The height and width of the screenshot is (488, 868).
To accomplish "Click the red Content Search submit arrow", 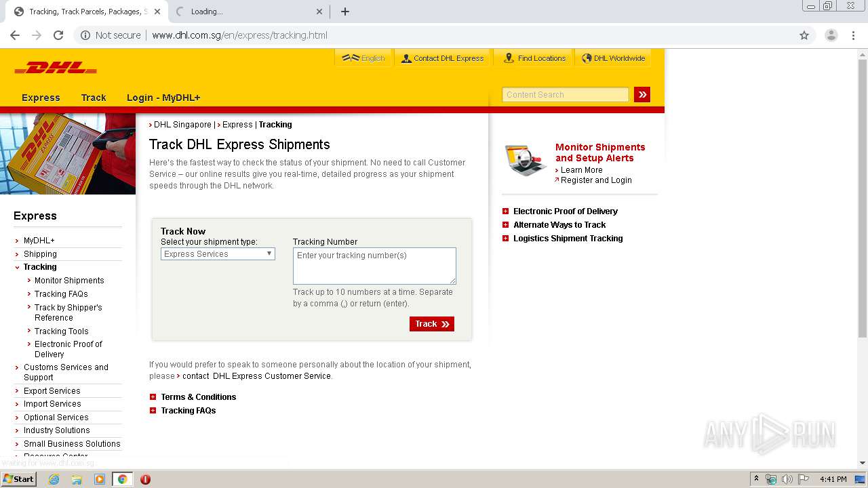I will [642, 95].
